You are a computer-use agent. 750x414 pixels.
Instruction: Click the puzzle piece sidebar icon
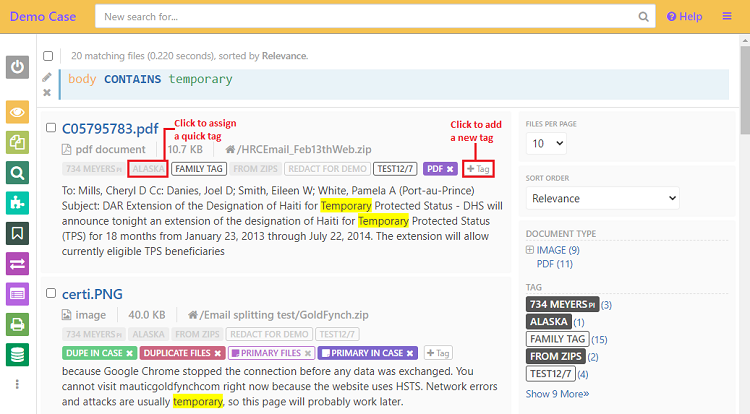[18, 203]
